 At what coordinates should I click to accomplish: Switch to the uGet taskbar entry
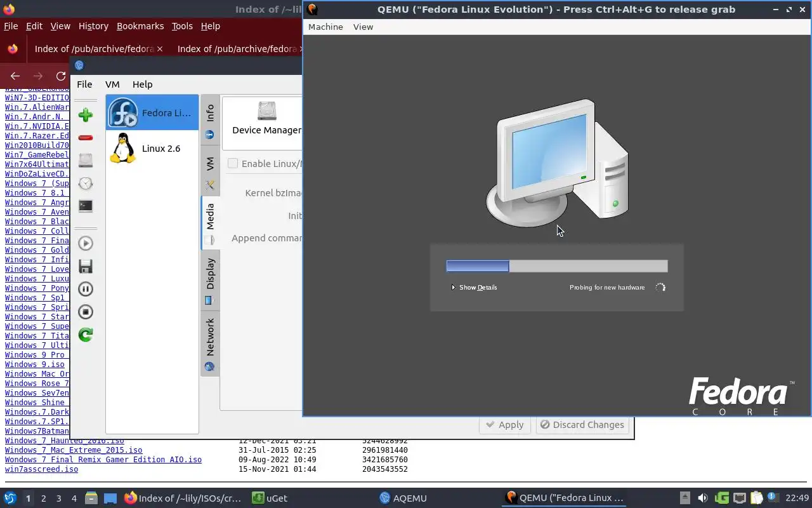(x=270, y=498)
